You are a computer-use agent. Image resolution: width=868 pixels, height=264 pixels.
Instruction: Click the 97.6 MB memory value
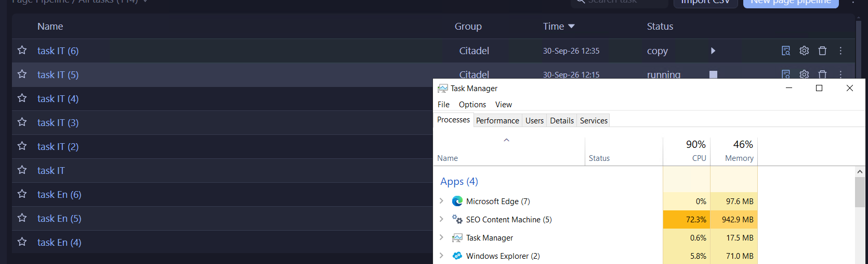740,202
